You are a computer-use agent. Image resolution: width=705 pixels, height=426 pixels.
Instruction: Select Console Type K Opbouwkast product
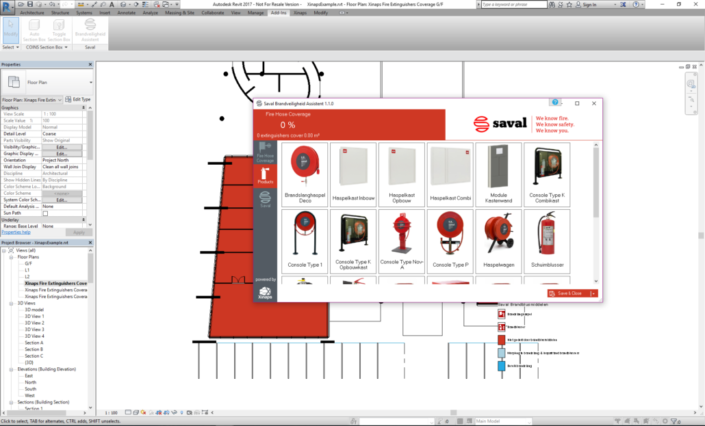click(x=353, y=242)
